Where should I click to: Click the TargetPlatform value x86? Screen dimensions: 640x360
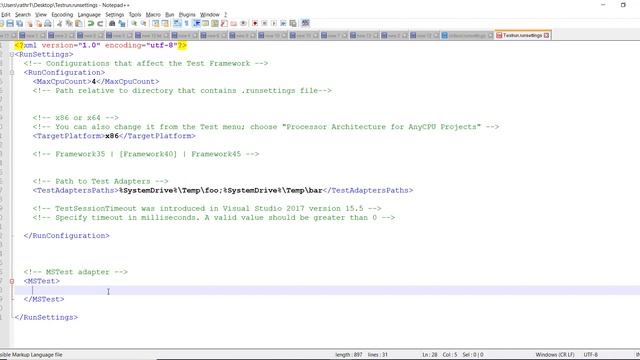click(x=112, y=136)
